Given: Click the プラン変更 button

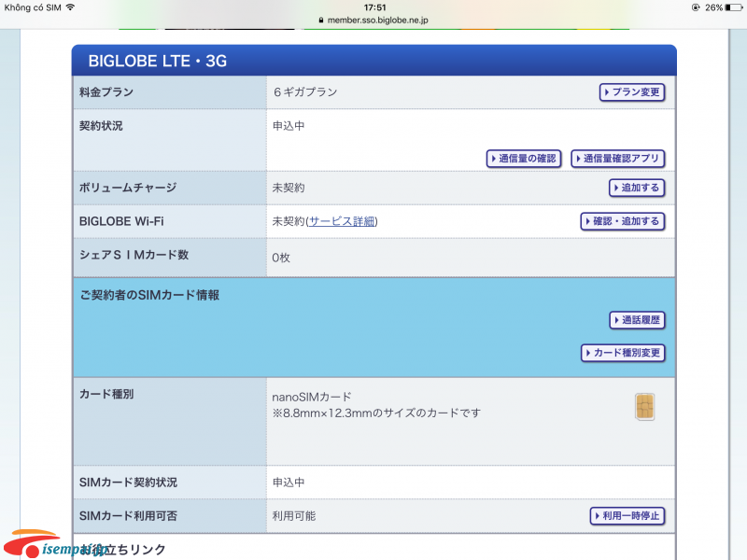Looking at the screenshot, I should [632, 91].
